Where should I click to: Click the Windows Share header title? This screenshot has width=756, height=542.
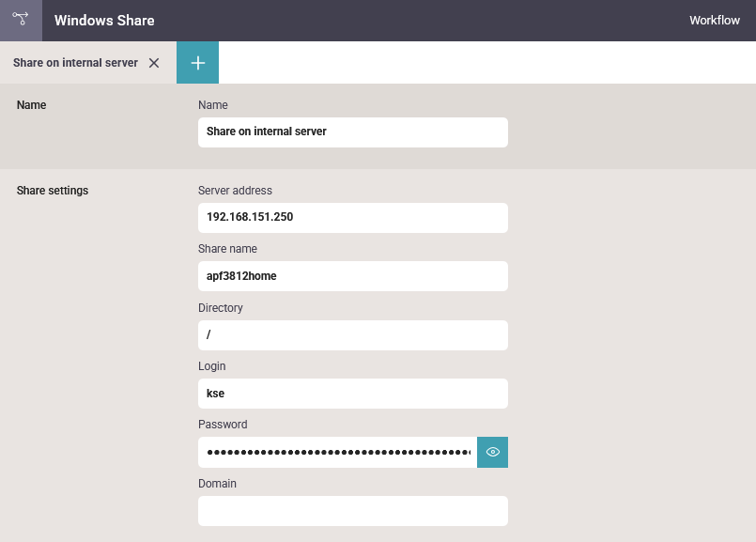[x=104, y=21]
